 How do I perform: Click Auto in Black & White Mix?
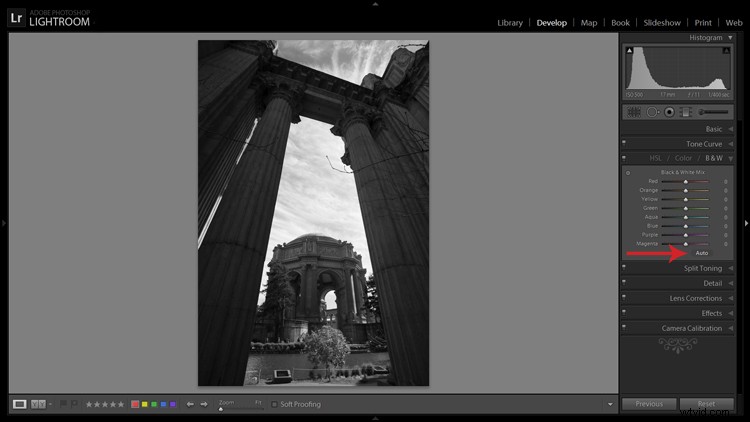click(702, 253)
